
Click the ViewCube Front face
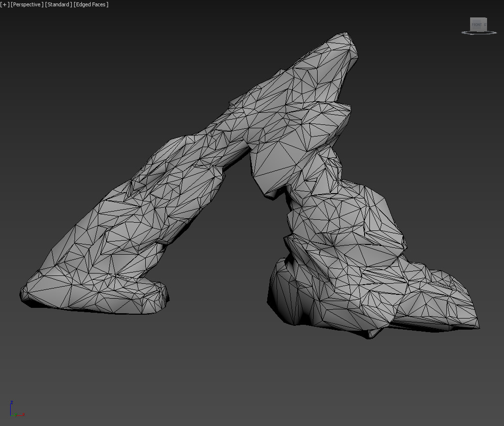pyautogui.click(x=478, y=23)
